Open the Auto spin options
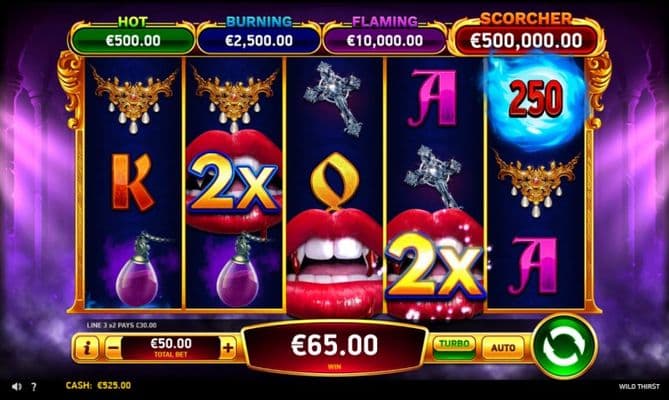The width and height of the screenshot is (669, 400). pos(503,348)
